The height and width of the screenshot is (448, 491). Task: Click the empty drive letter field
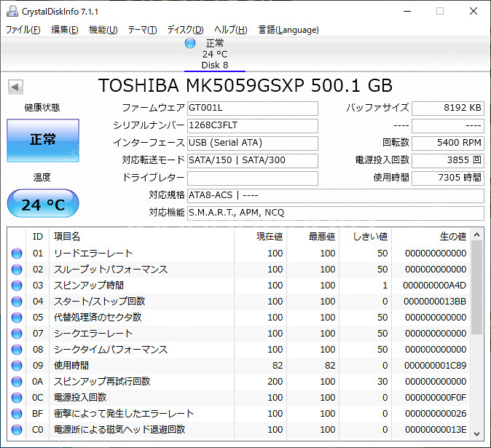pos(253,178)
